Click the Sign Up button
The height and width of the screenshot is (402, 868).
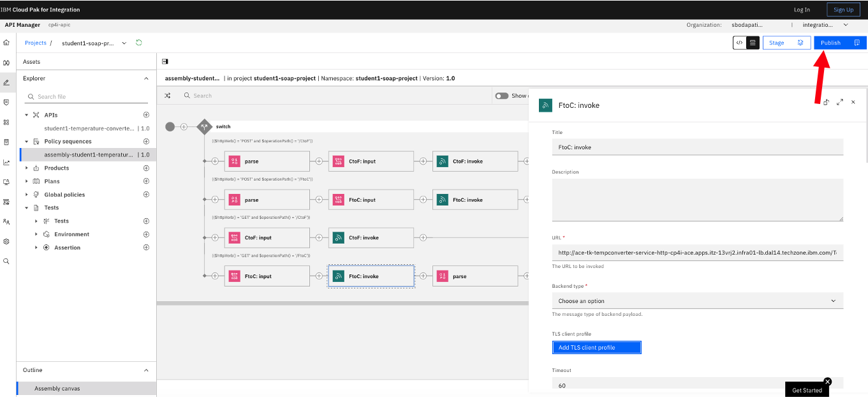(x=843, y=10)
